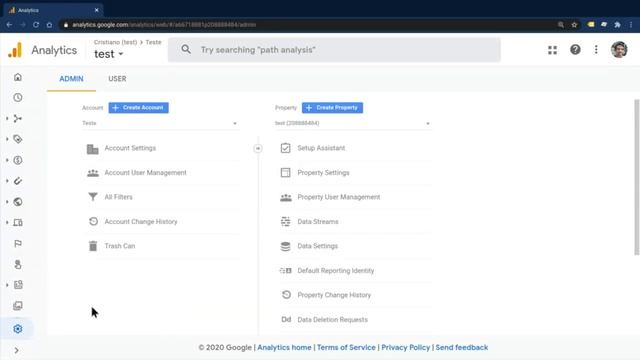This screenshot has height=360, width=640.
Task: Switch to the ADMIN tab
Action: coord(71,79)
